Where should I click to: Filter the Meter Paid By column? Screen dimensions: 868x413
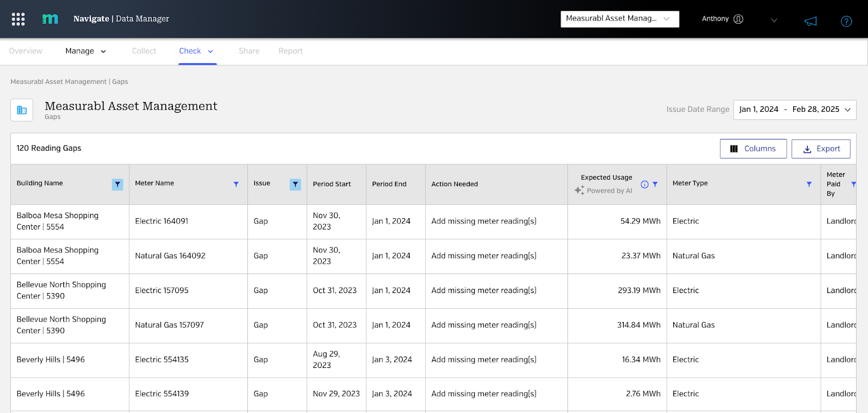[x=853, y=185]
